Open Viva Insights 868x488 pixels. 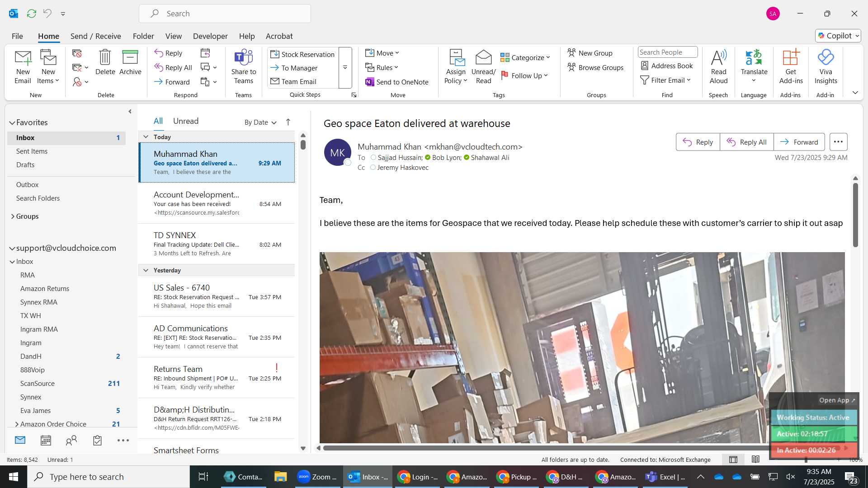(826, 67)
